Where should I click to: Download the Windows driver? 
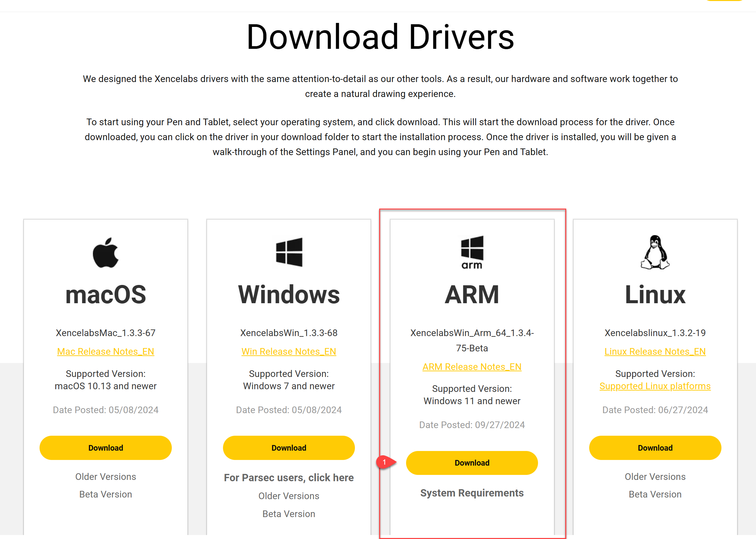pos(289,448)
